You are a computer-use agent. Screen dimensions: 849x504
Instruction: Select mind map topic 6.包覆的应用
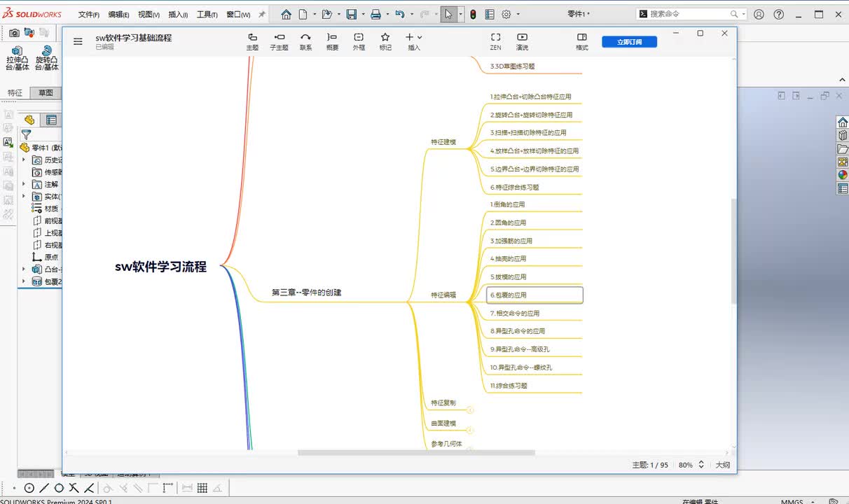[x=534, y=295]
